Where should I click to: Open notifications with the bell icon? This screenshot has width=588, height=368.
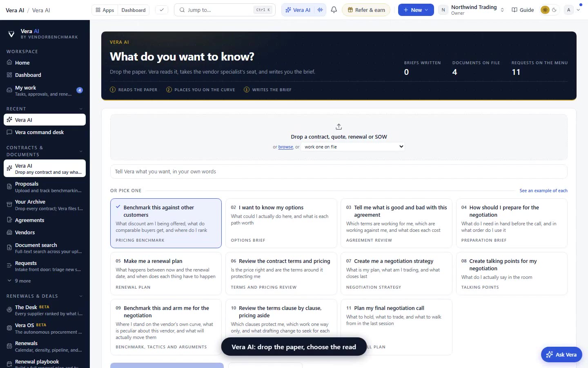click(x=334, y=10)
